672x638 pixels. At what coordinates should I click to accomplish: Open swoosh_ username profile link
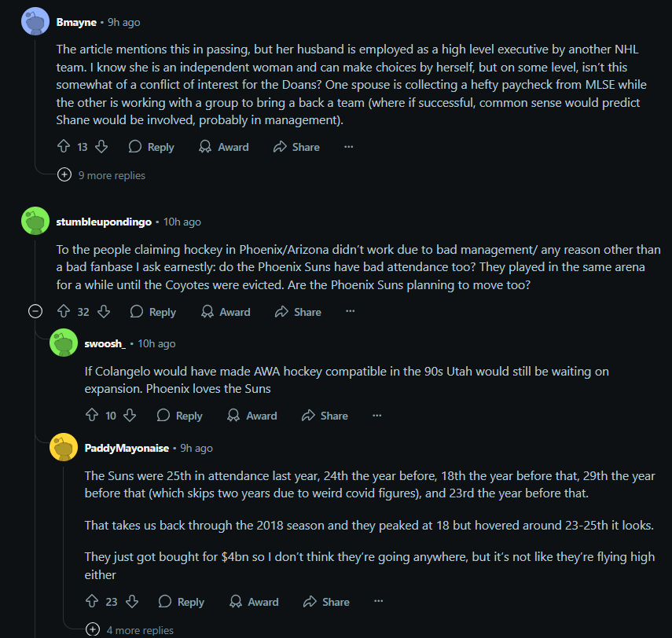coord(105,343)
